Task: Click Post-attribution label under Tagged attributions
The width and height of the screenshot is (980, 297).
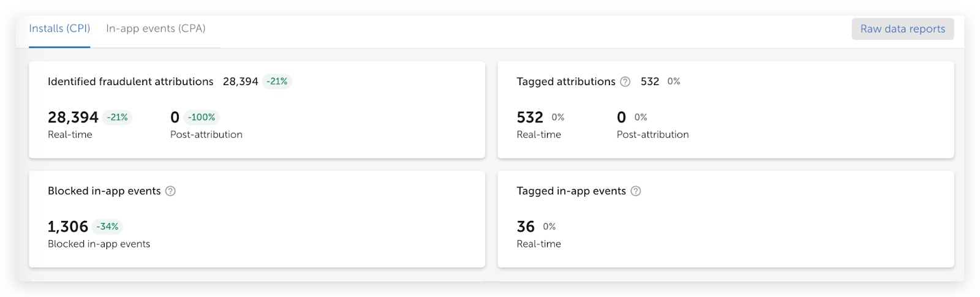Action: point(652,135)
